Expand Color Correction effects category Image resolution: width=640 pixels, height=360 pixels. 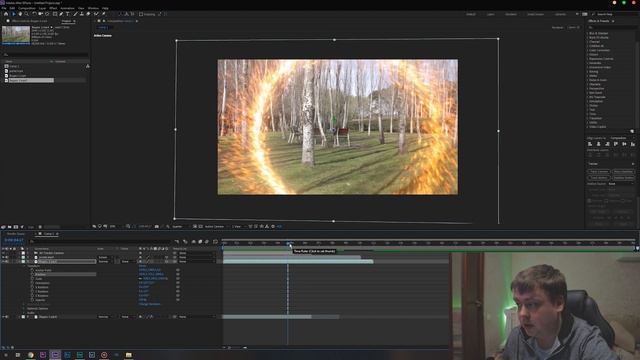[588, 50]
